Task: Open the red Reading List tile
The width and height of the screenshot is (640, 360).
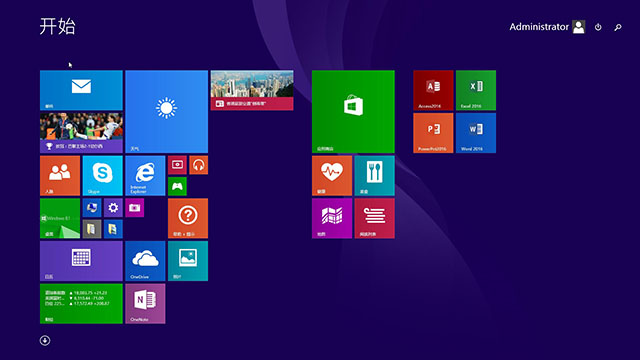Action: (374, 218)
